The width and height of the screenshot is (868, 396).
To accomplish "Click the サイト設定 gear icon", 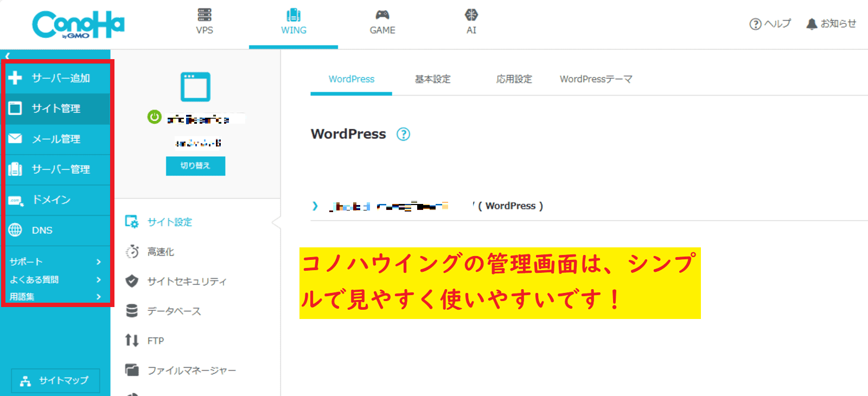I will coord(132,221).
